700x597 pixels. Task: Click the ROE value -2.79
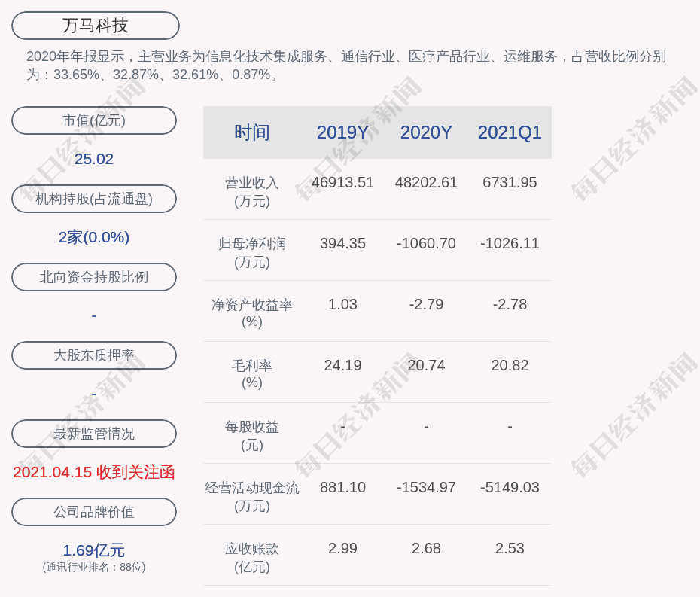pos(426,305)
